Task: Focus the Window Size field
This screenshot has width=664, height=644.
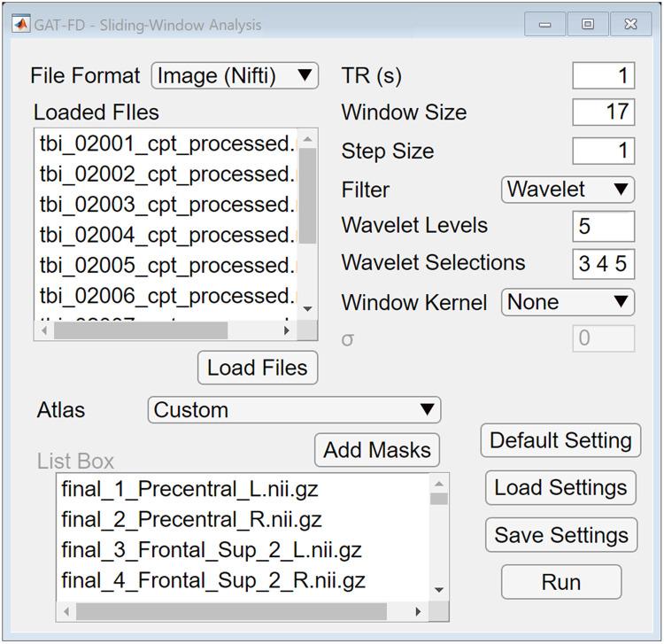Action: (x=603, y=112)
